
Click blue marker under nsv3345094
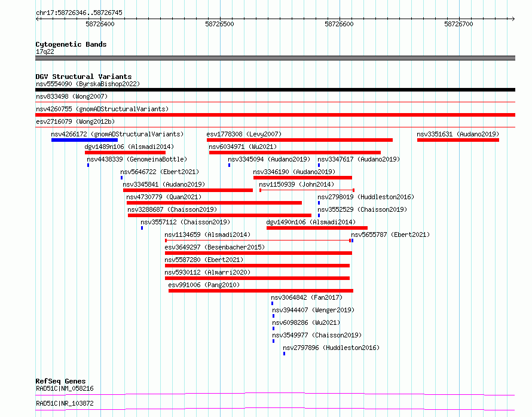point(230,165)
